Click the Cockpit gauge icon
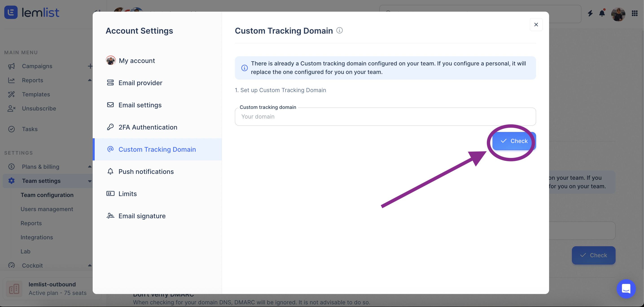The width and height of the screenshot is (644, 307). pyautogui.click(x=11, y=265)
